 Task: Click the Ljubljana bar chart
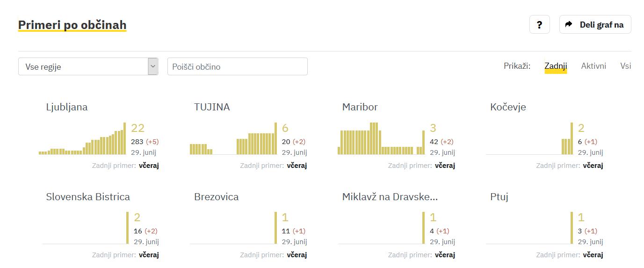pyautogui.click(x=82, y=139)
